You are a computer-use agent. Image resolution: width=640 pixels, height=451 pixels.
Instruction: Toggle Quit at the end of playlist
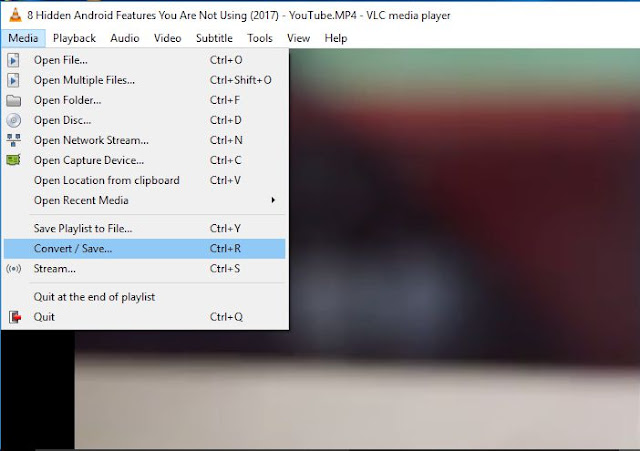pos(144,297)
